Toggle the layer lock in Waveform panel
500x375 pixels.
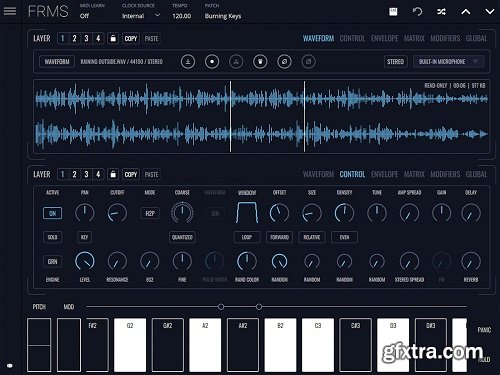coord(113,38)
